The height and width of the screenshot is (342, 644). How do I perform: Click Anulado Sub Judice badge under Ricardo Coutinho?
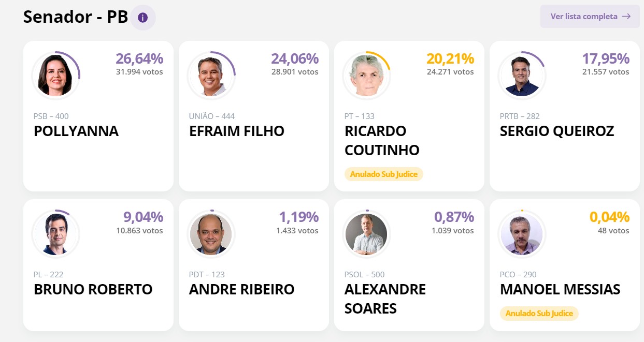point(384,174)
